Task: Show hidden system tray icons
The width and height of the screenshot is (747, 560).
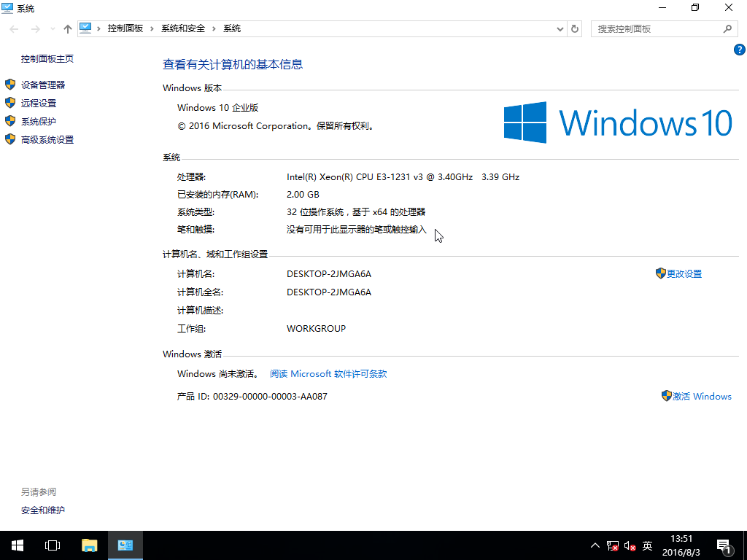Action: (x=595, y=545)
